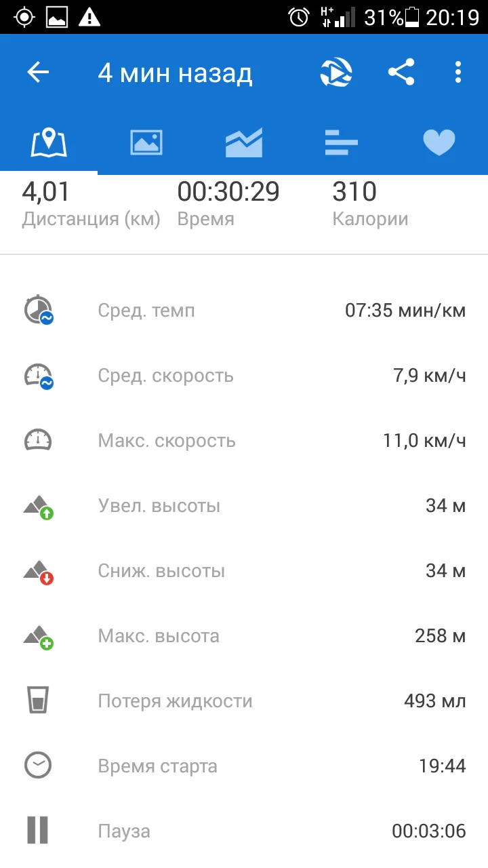Switch to the heart rate tab
The width and height of the screenshot is (488, 868).
(439, 142)
